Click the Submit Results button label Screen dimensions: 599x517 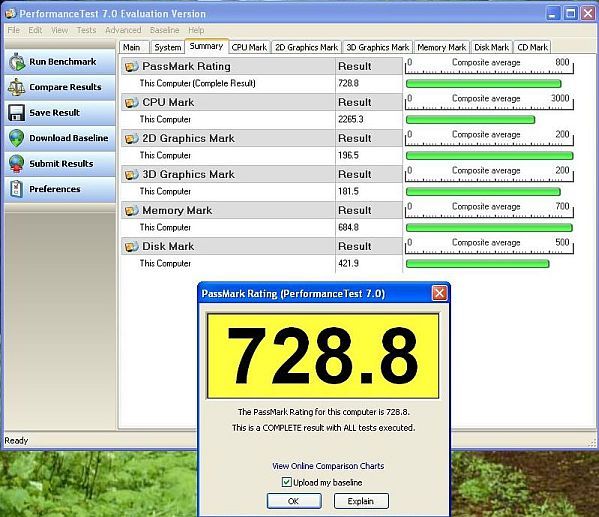(x=61, y=164)
